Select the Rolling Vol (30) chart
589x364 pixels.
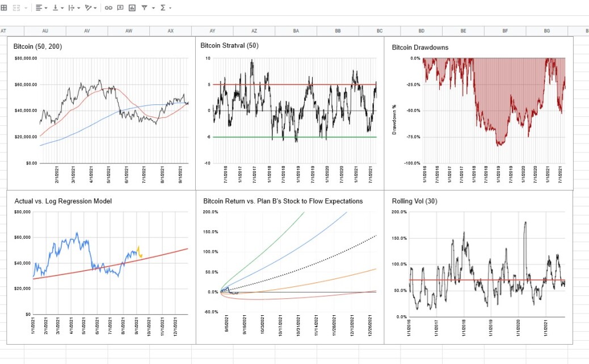pyautogui.click(x=478, y=267)
